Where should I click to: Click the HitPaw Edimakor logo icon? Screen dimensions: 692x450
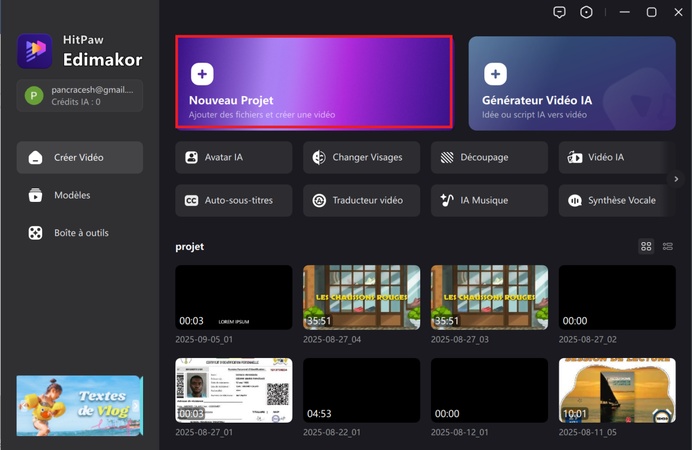34,51
